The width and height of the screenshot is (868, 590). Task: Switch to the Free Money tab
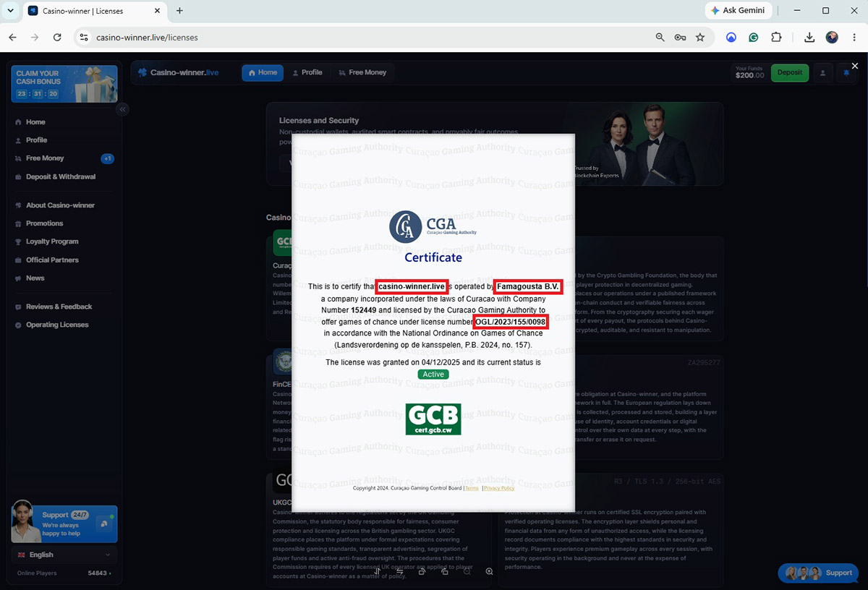pos(362,72)
